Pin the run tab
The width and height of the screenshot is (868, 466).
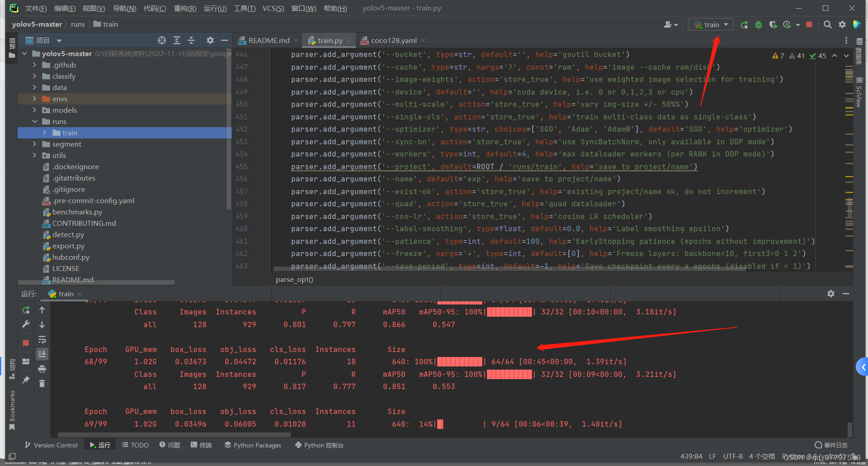tap(26, 380)
